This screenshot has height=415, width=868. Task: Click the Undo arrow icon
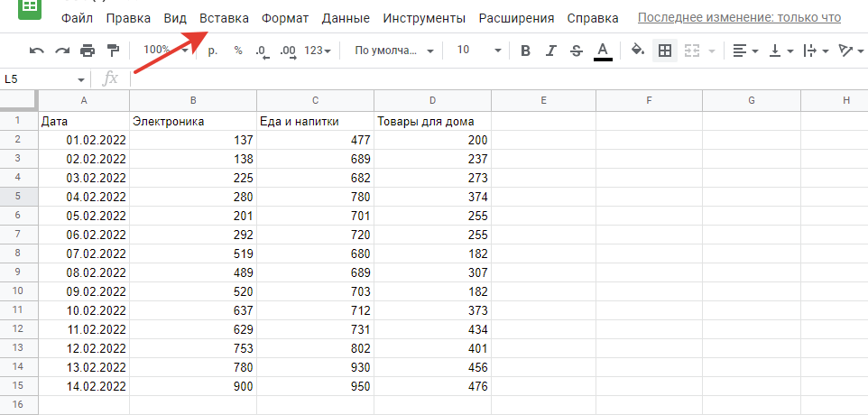click(36, 51)
